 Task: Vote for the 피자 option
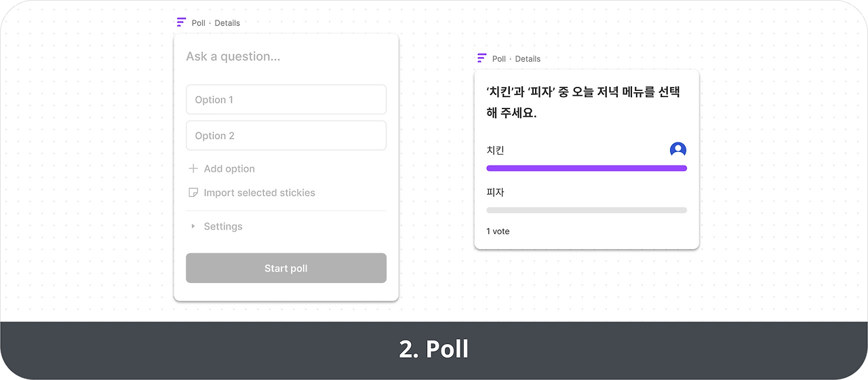point(496,193)
